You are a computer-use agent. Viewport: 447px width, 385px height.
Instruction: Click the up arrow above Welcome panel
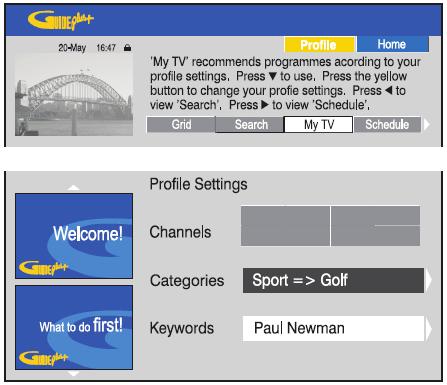(x=73, y=188)
